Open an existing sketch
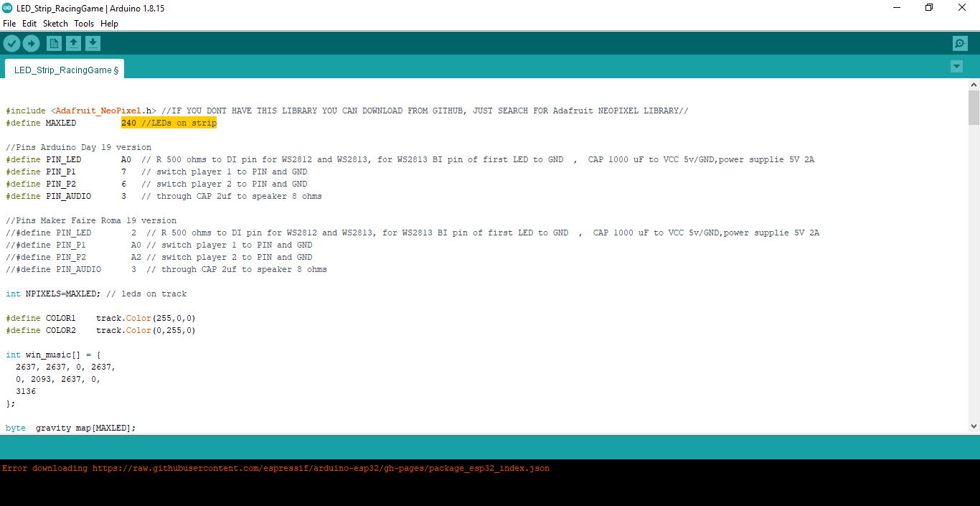 [73, 43]
